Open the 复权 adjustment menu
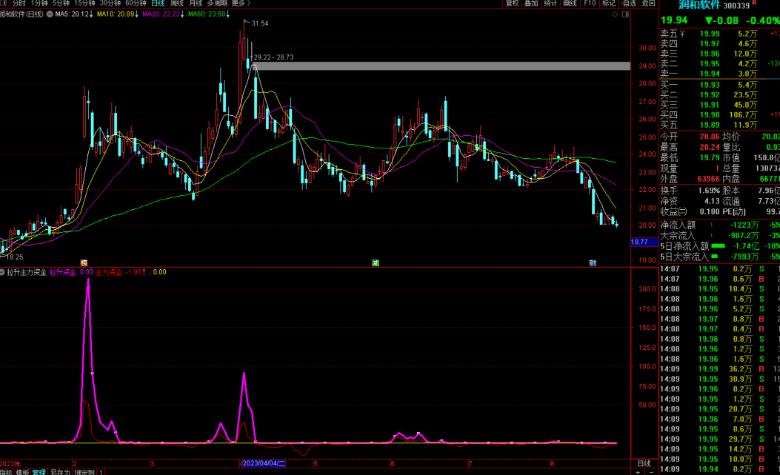This screenshot has height=475, width=780. pyautogui.click(x=512, y=3)
